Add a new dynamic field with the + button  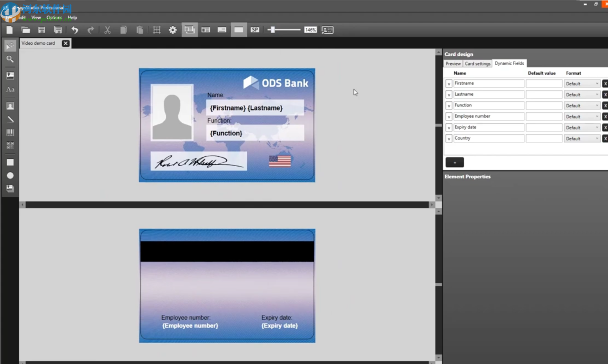click(454, 162)
